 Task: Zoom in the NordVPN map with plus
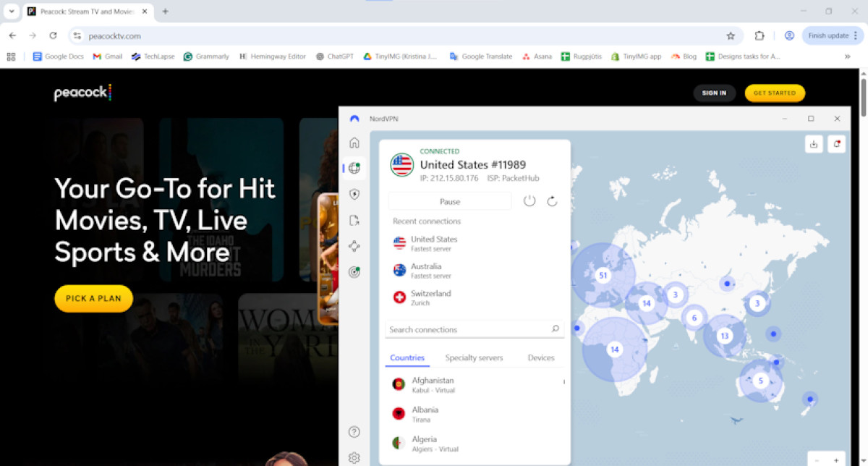(x=835, y=460)
